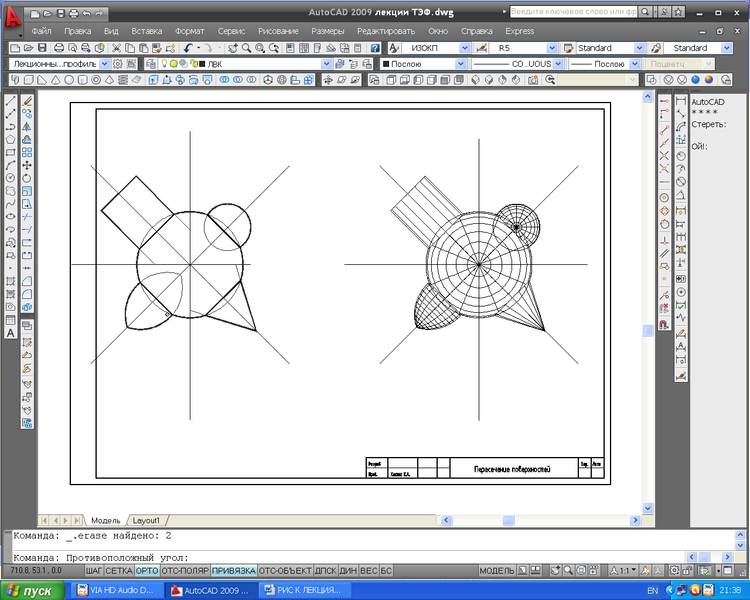Activate the Mirror tool

point(27,126)
